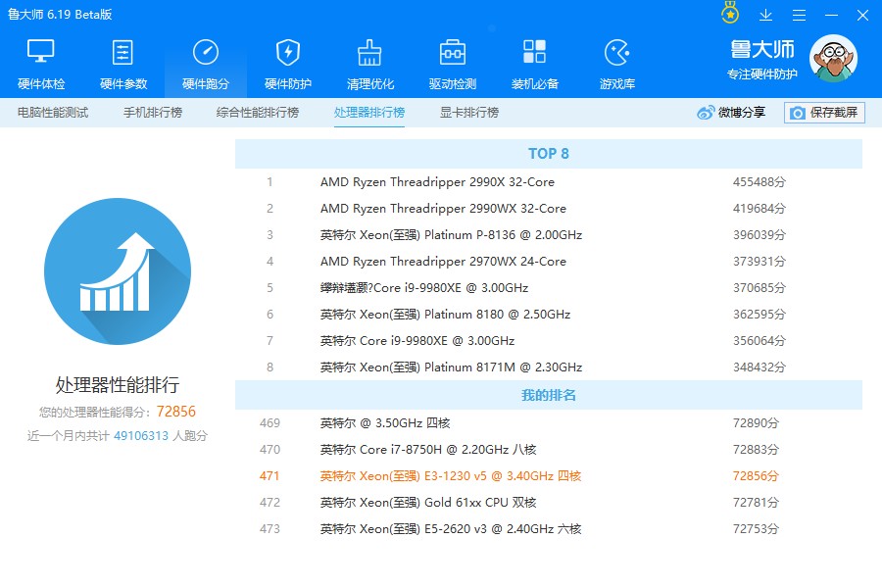
Task: Select 英特尔 @ 3.50GHz 四核 row
Action: click(549, 423)
